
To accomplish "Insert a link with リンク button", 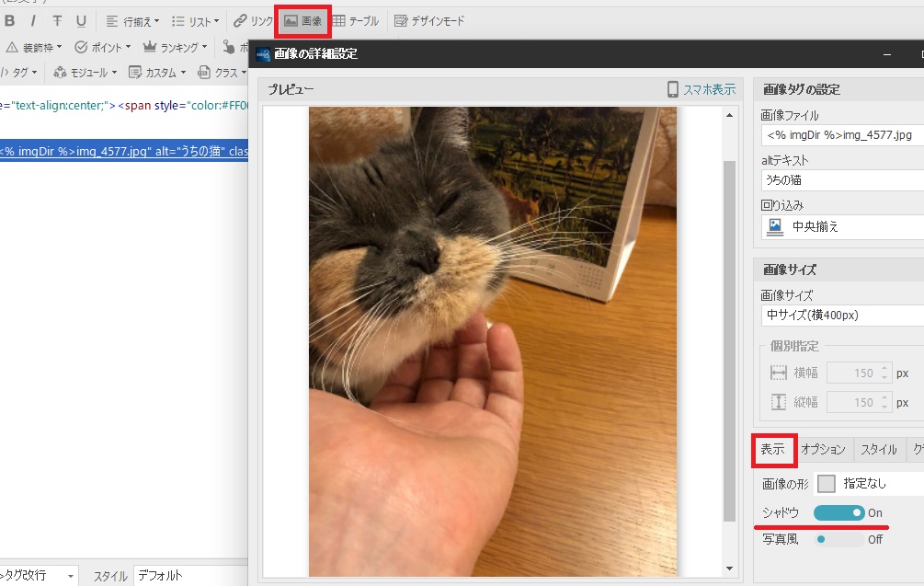I will [x=254, y=21].
